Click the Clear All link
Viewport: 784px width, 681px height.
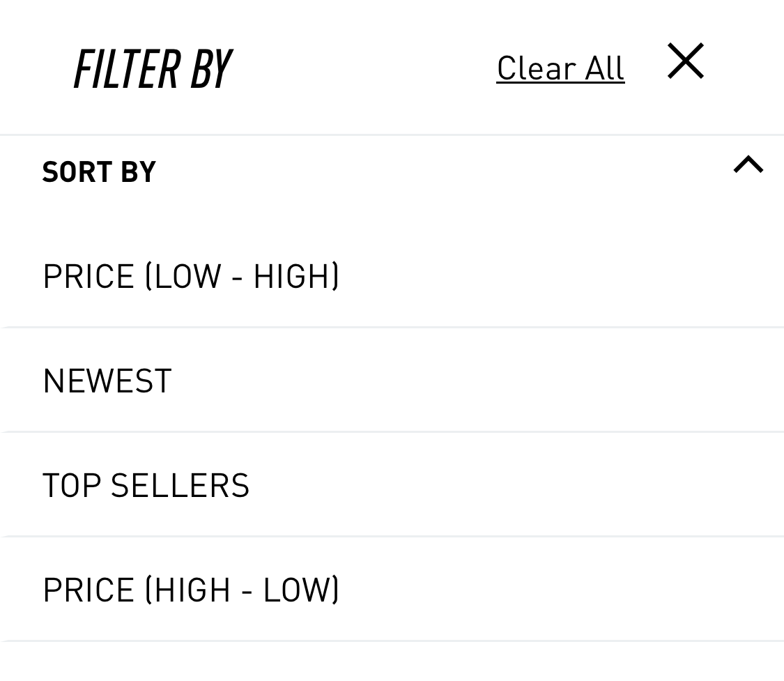560,68
